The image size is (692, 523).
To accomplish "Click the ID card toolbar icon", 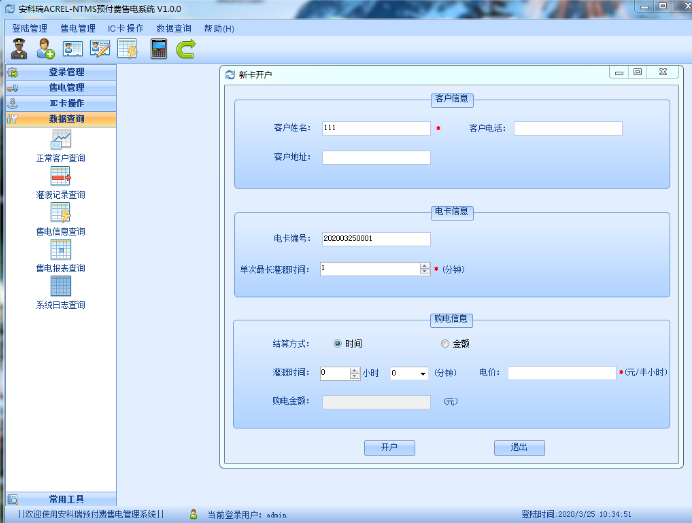I will click(73, 49).
